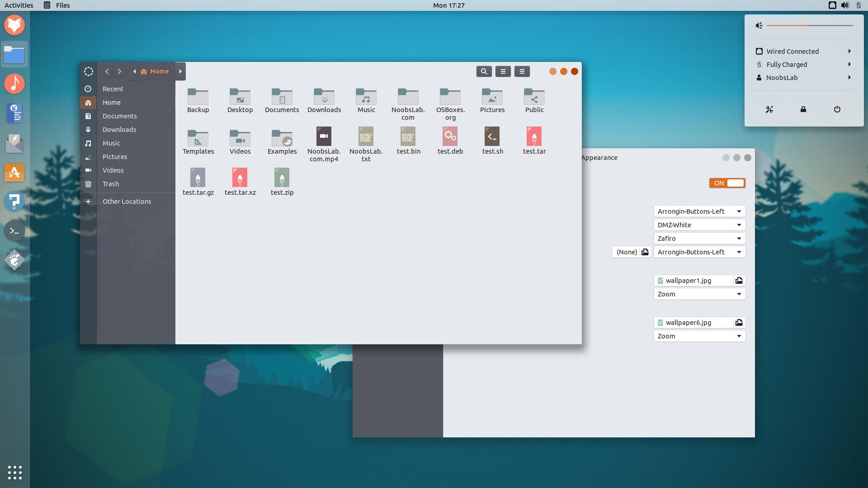Open the Templates folder

tap(198, 142)
